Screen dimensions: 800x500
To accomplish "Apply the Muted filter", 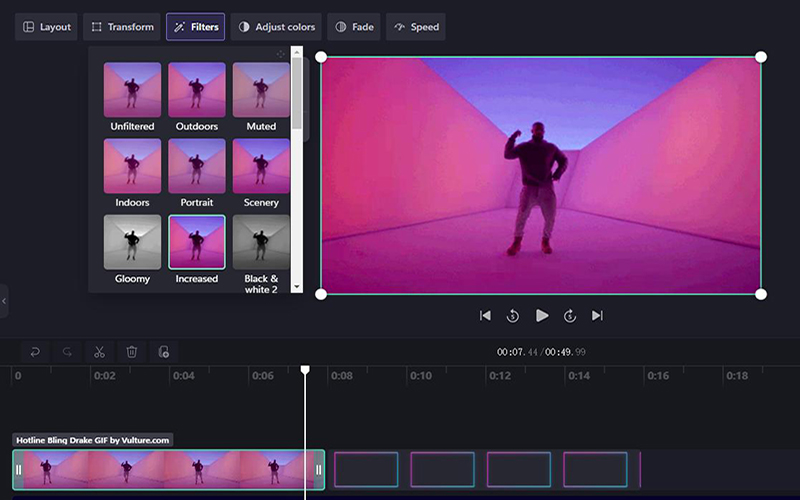I will click(x=261, y=90).
